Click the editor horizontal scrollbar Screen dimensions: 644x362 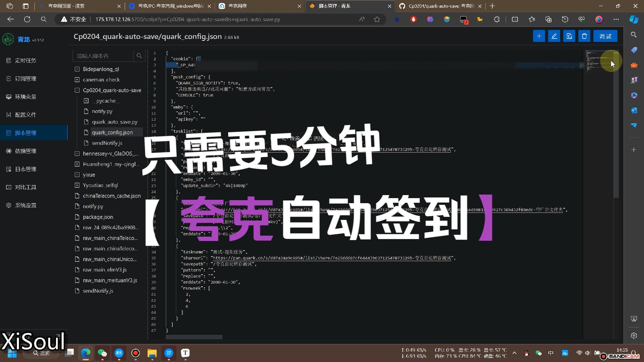tap(194, 337)
